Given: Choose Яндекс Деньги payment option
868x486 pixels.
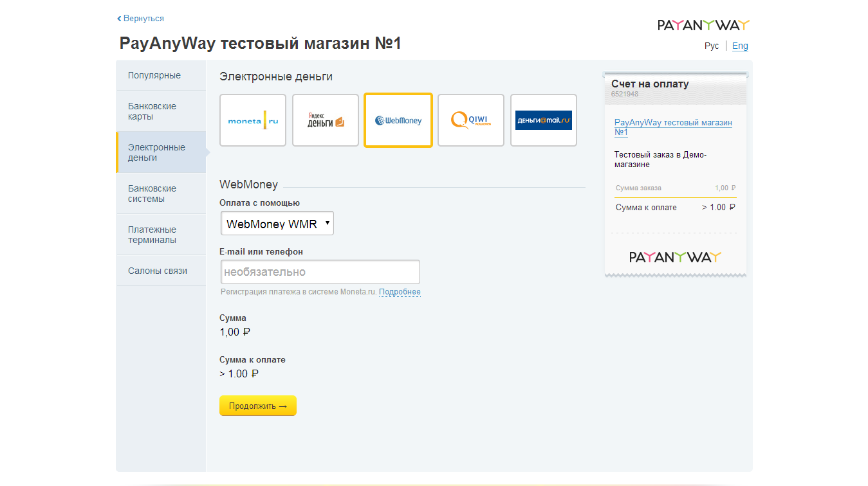Looking at the screenshot, I should pyautogui.click(x=326, y=120).
